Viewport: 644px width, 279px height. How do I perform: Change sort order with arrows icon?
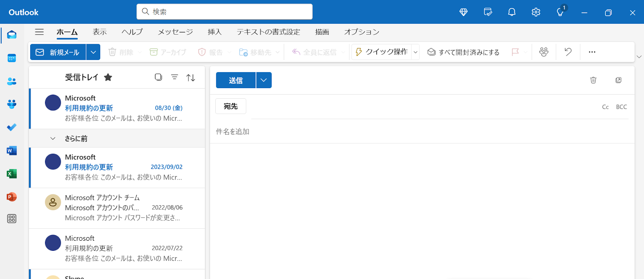point(191,77)
